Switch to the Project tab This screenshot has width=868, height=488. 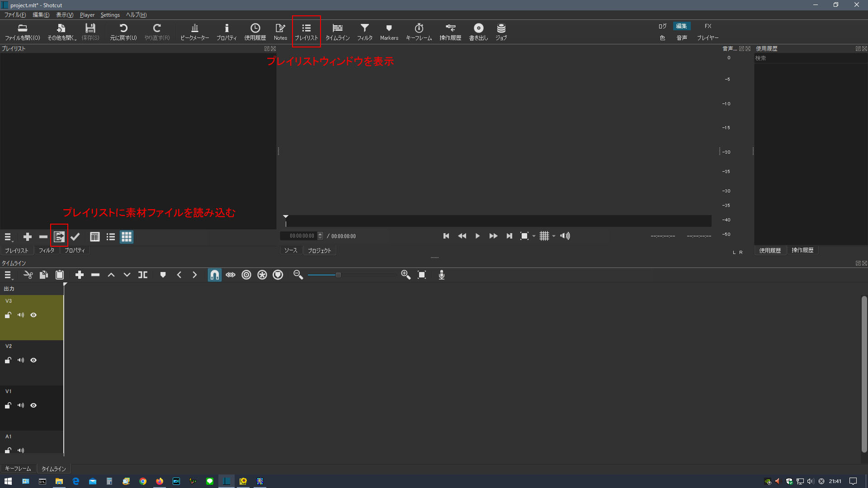319,250
